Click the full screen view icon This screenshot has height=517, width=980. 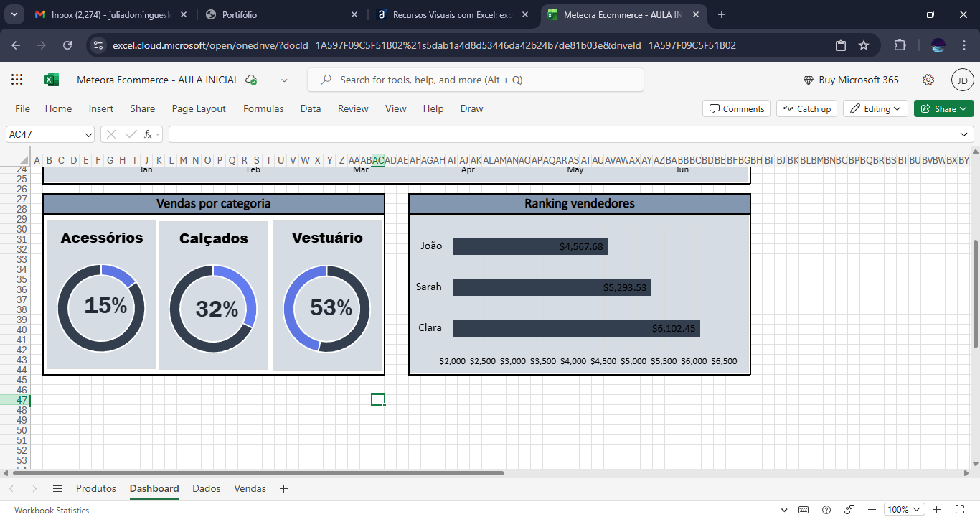[960, 510]
